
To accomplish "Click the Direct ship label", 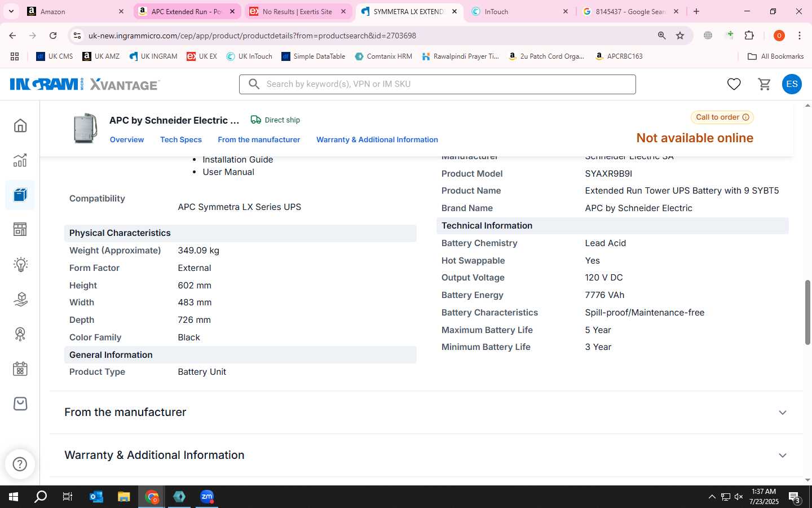I will [282, 120].
